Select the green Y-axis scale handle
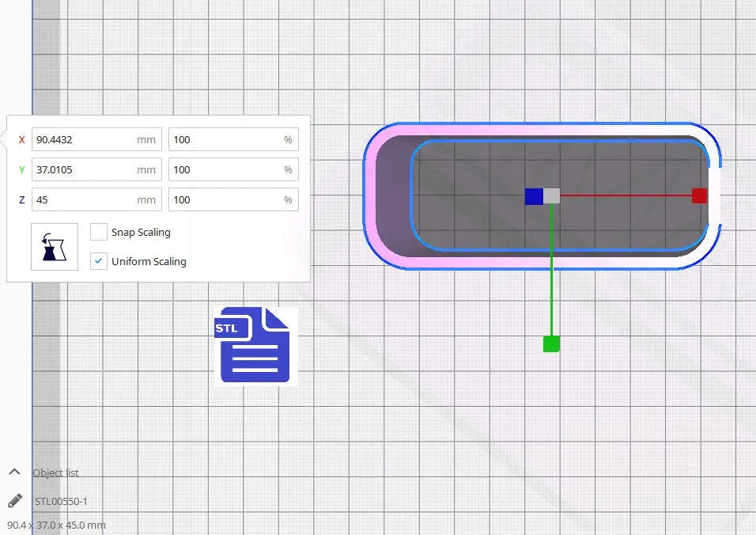This screenshot has height=535, width=756. pyautogui.click(x=551, y=343)
